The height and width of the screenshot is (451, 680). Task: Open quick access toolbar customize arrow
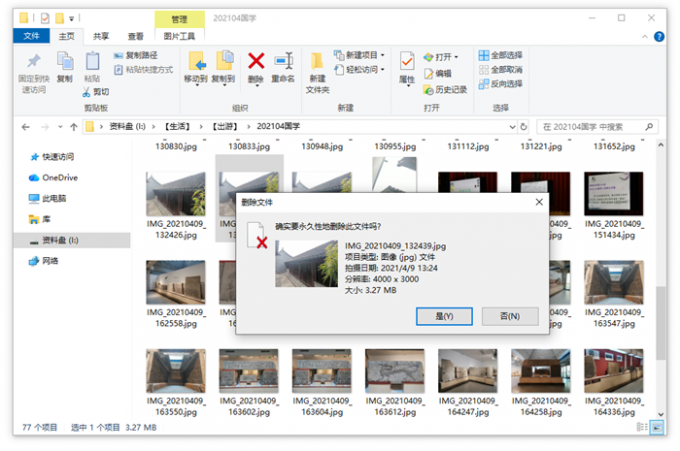click(x=72, y=18)
